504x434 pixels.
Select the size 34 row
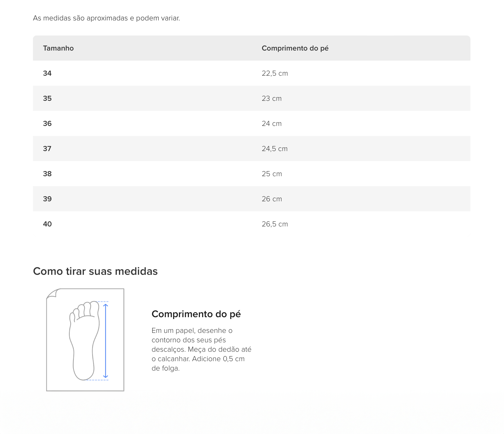(x=251, y=73)
